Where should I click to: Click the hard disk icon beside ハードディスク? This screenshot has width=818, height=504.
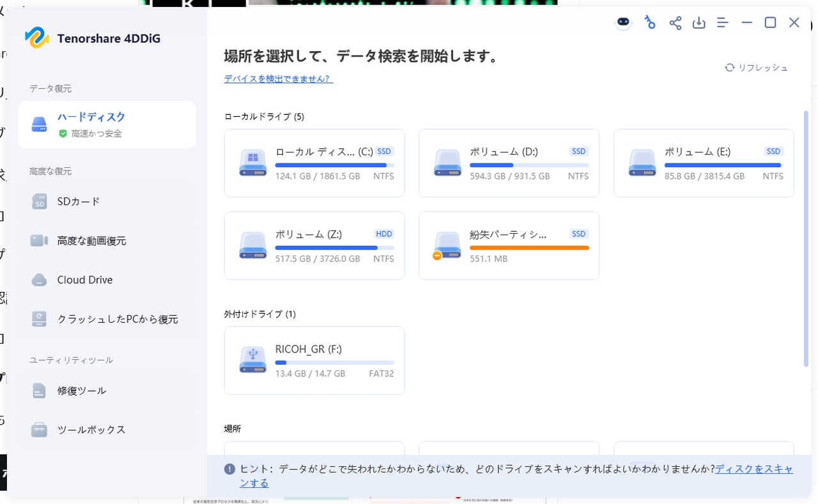40,125
